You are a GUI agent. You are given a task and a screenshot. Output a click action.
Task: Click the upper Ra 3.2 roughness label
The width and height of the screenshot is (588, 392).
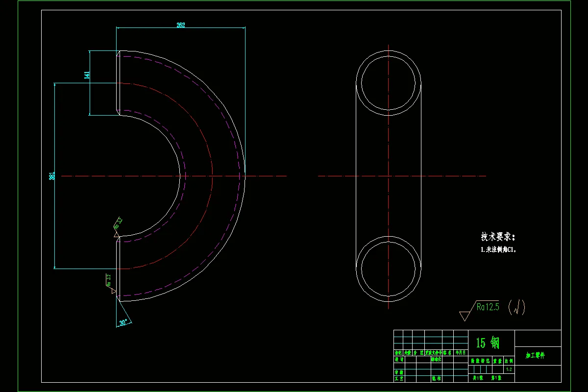118,223
